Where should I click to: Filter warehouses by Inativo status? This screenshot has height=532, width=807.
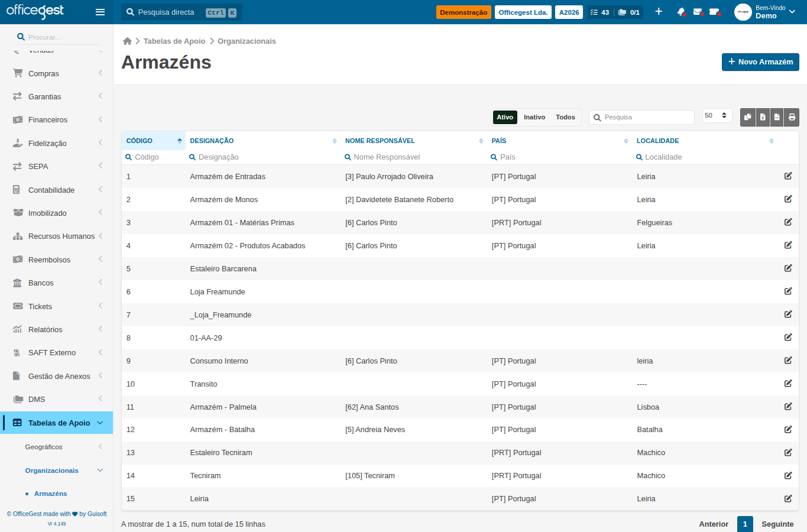coord(534,117)
